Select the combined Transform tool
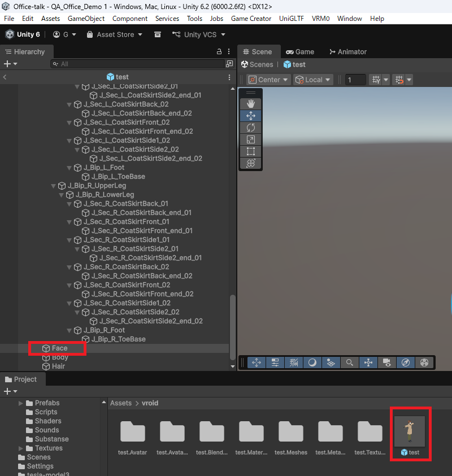The width and height of the screenshot is (452, 476). pos(251,163)
